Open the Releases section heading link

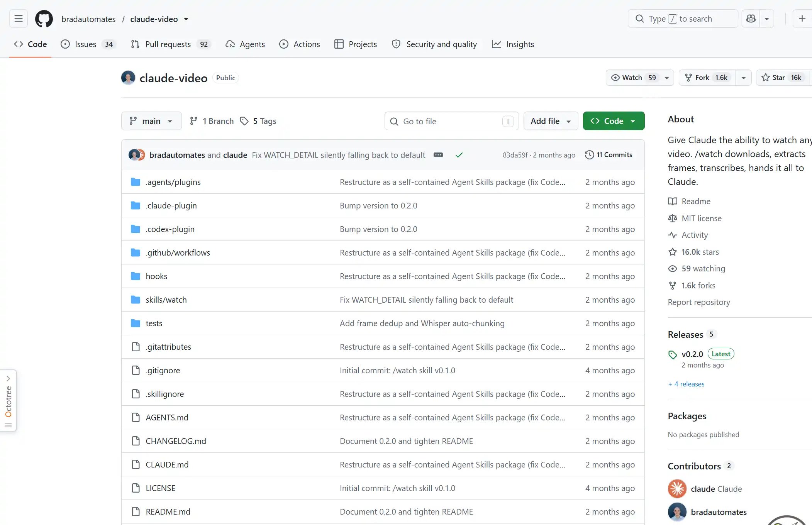point(685,335)
